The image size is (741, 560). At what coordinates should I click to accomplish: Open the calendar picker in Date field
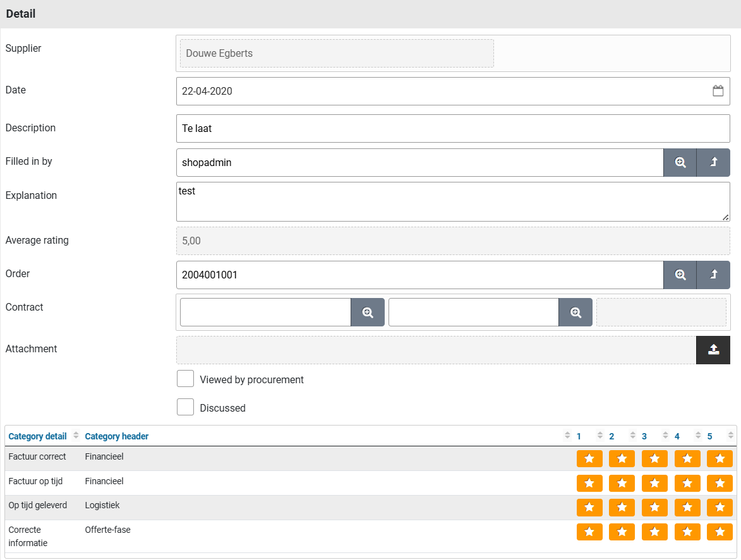[x=718, y=91]
